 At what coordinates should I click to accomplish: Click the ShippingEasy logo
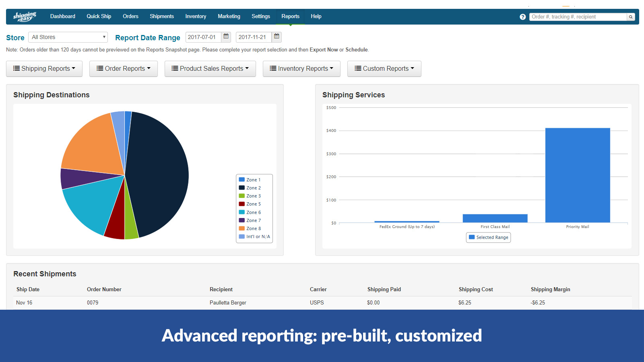25,16
